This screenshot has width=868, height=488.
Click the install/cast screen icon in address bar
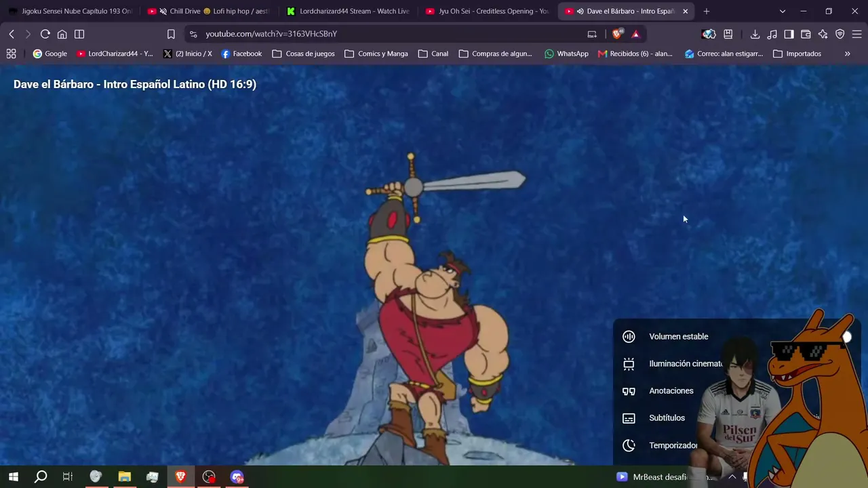pos(592,34)
